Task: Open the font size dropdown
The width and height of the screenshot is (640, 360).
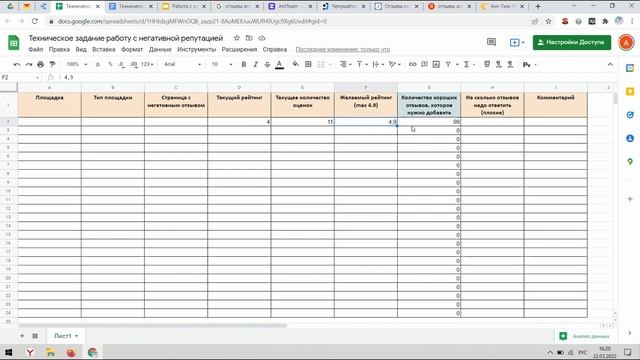Action: (x=222, y=64)
